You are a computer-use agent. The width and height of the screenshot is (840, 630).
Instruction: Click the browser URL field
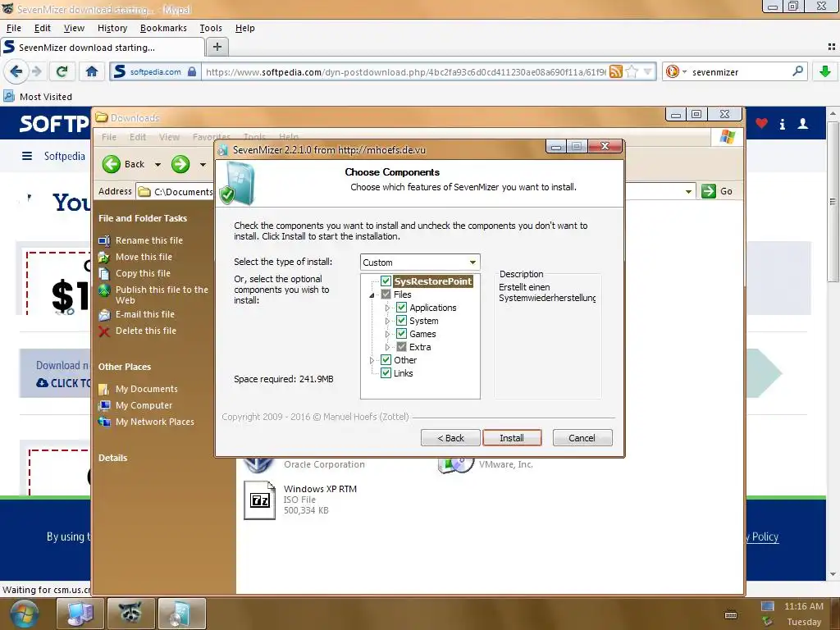(404, 72)
